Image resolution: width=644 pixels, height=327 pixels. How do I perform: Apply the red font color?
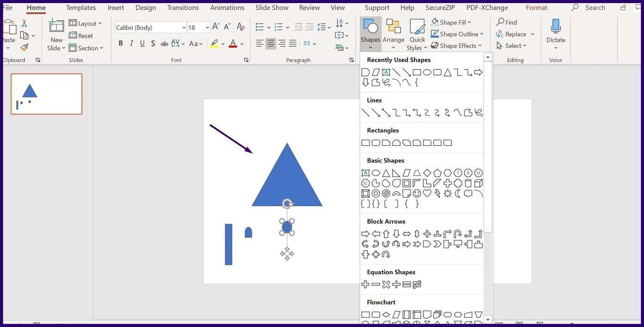pos(233,44)
